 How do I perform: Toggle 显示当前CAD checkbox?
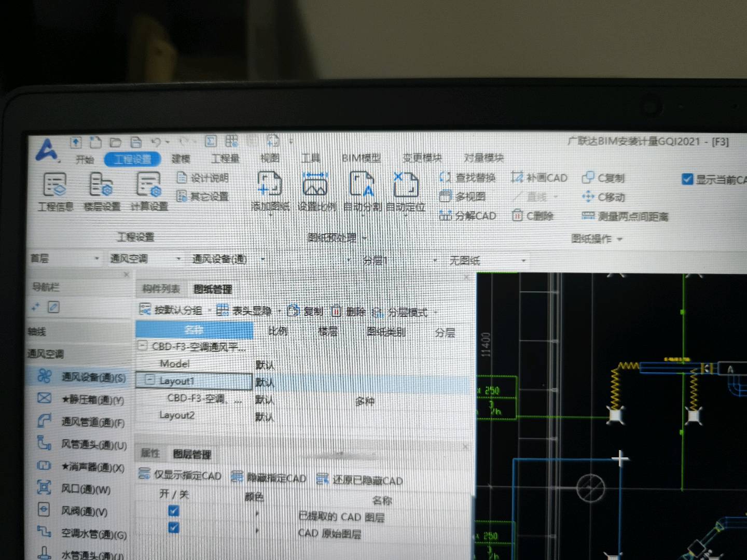tap(687, 179)
